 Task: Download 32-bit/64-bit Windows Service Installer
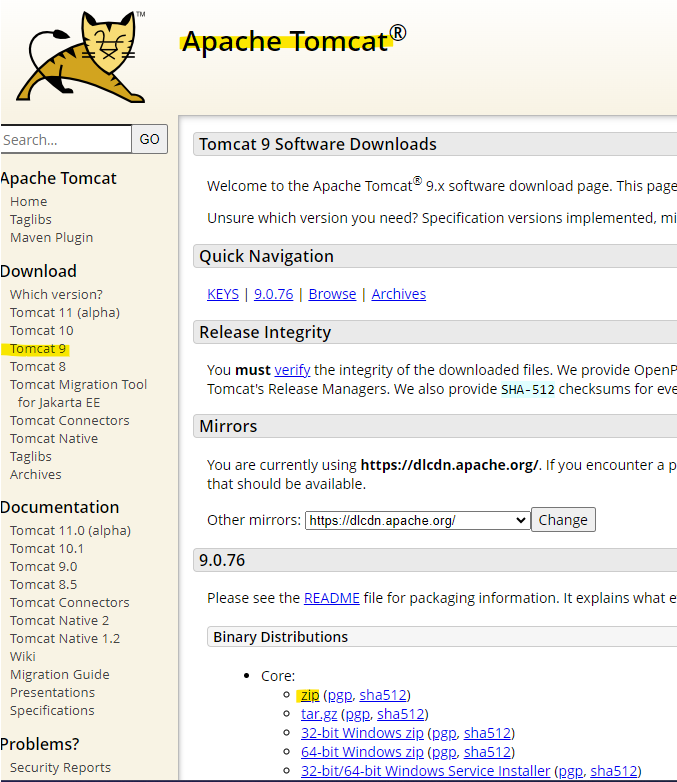click(x=426, y=771)
